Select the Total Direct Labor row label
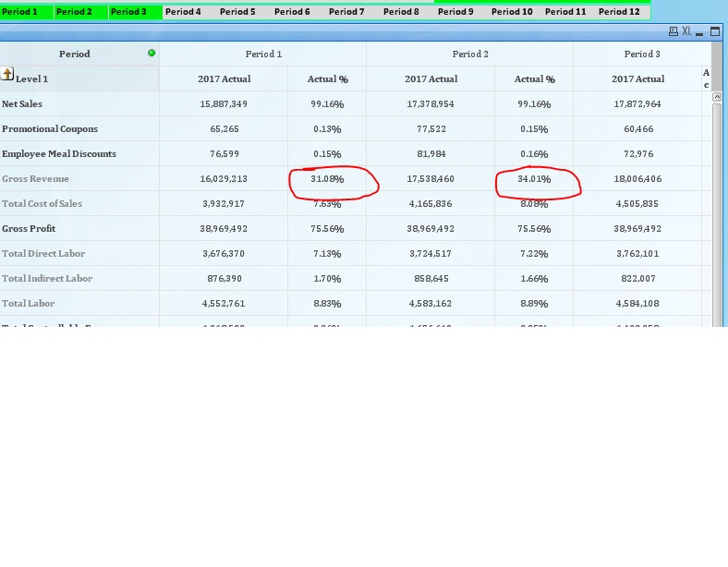 [43, 253]
